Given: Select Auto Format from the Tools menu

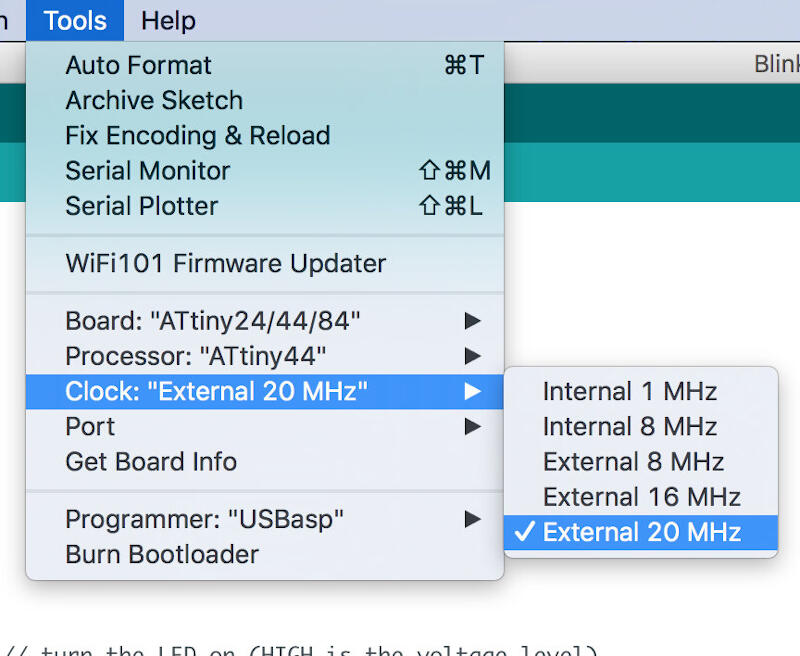Looking at the screenshot, I should pos(138,65).
